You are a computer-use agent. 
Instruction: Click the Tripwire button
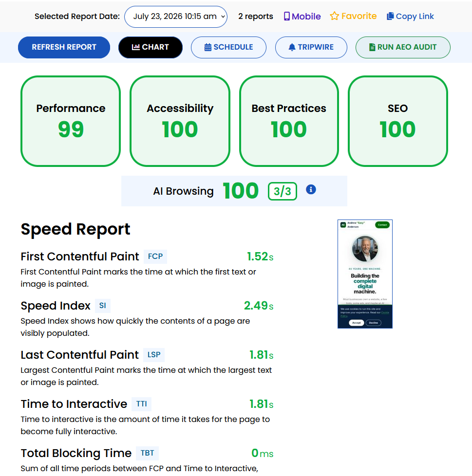click(x=311, y=47)
